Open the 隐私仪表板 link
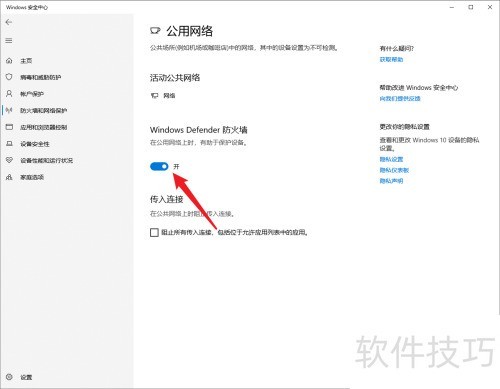Image resolution: width=500 pixels, height=389 pixels. [x=394, y=170]
